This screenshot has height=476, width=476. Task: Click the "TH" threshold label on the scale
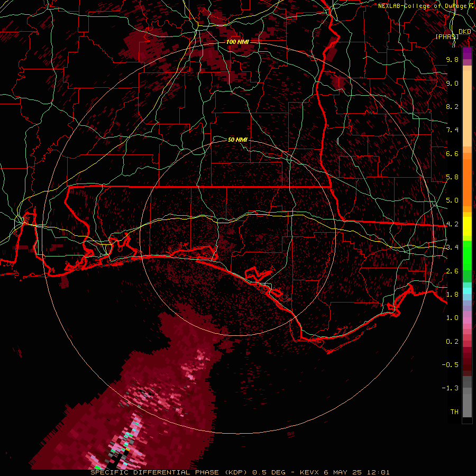click(454, 412)
